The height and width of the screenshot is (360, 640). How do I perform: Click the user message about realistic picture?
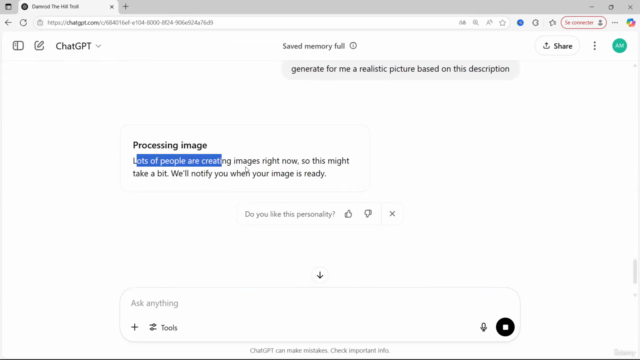pos(400,69)
